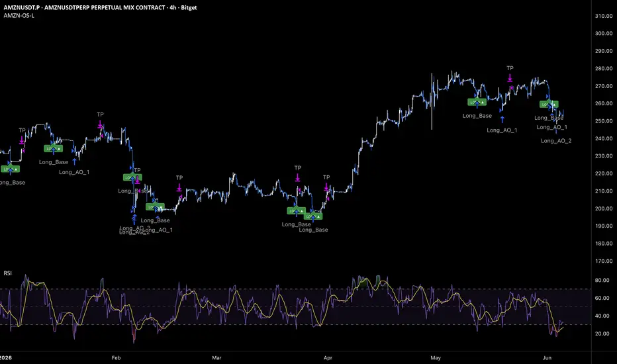Image resolution: width=617 pixels, height=364 pixels.
Task: Click the Apr label on the time axis
Action: click(x=328, y=358)
